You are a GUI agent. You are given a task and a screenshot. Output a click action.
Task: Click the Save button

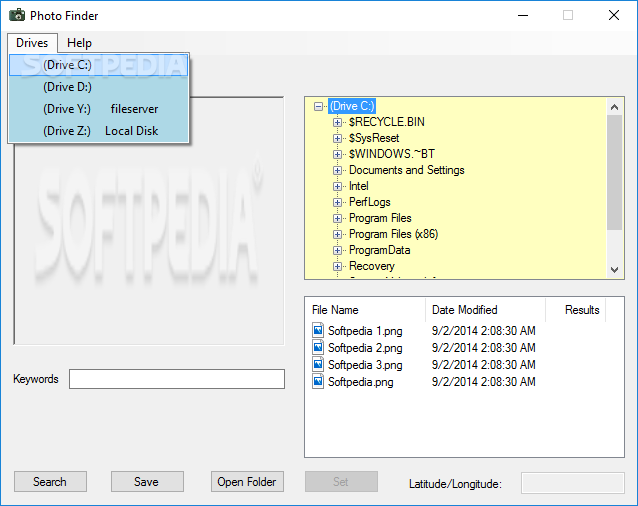[x=147, y=482]
